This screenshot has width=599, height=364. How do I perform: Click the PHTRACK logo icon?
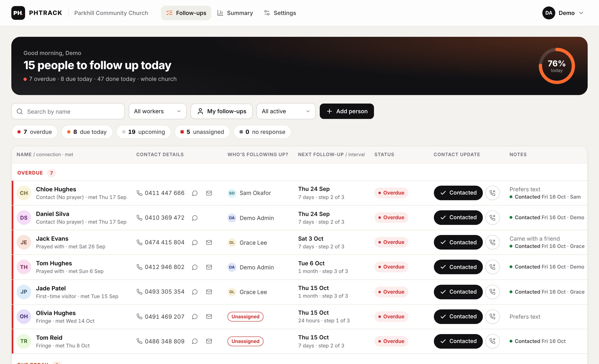pyautogui.click(x=18, y=13)
